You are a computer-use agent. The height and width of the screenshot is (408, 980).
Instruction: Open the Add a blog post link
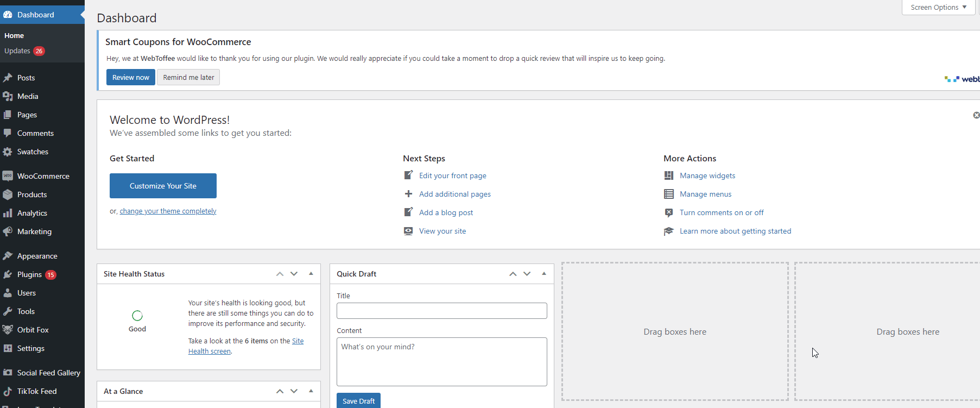[446, 212]
